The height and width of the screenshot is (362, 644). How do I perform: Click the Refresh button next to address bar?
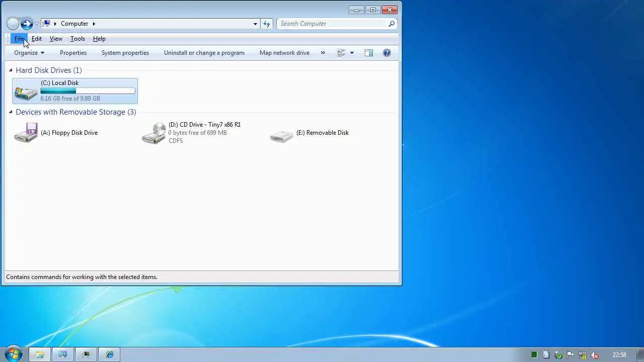tap(267, 24)
